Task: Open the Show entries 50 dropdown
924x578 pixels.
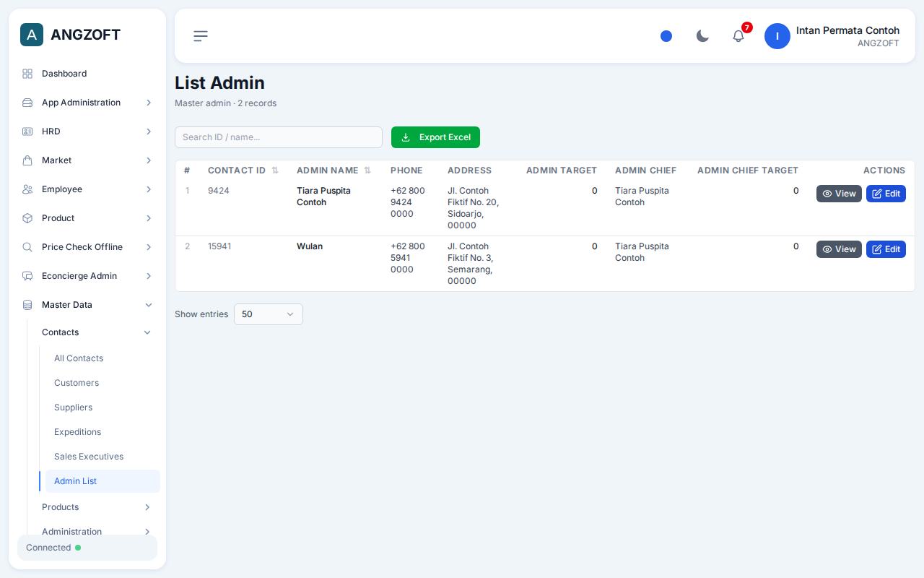Action: 269,314
